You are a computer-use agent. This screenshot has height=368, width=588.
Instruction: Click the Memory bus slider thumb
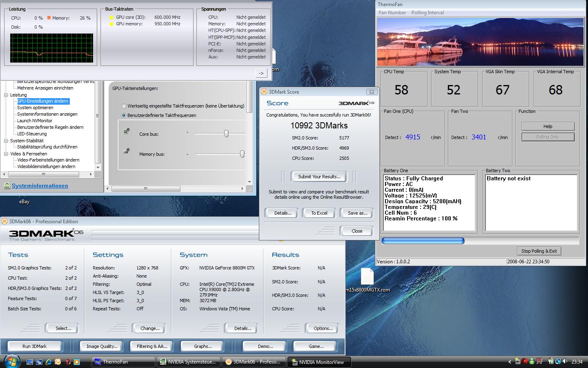[x=242, y=154]
